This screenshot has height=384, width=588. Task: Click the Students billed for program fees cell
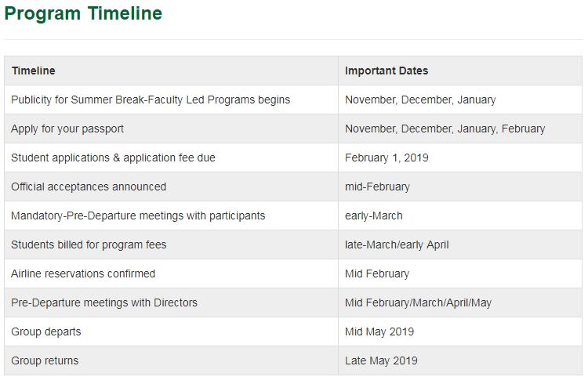[89, 245]
